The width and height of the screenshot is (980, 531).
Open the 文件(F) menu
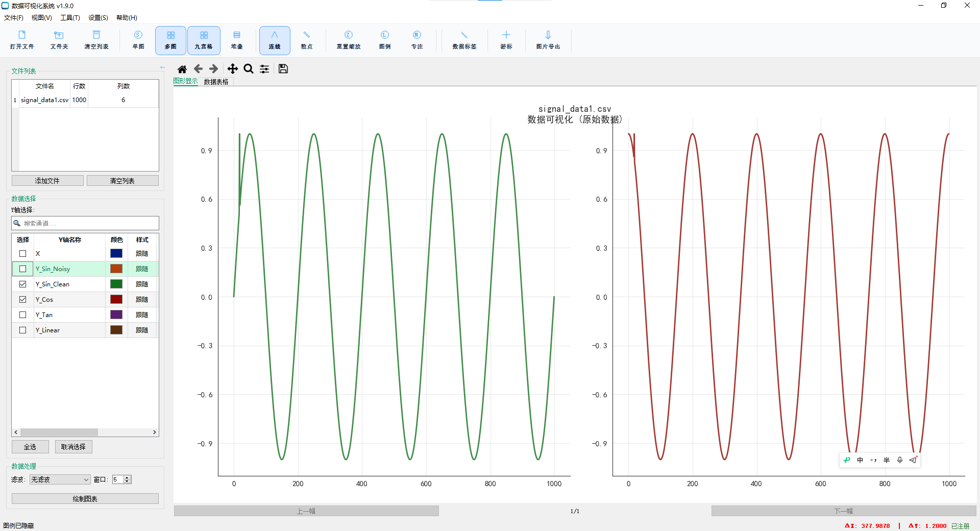[x=14, y=18]
